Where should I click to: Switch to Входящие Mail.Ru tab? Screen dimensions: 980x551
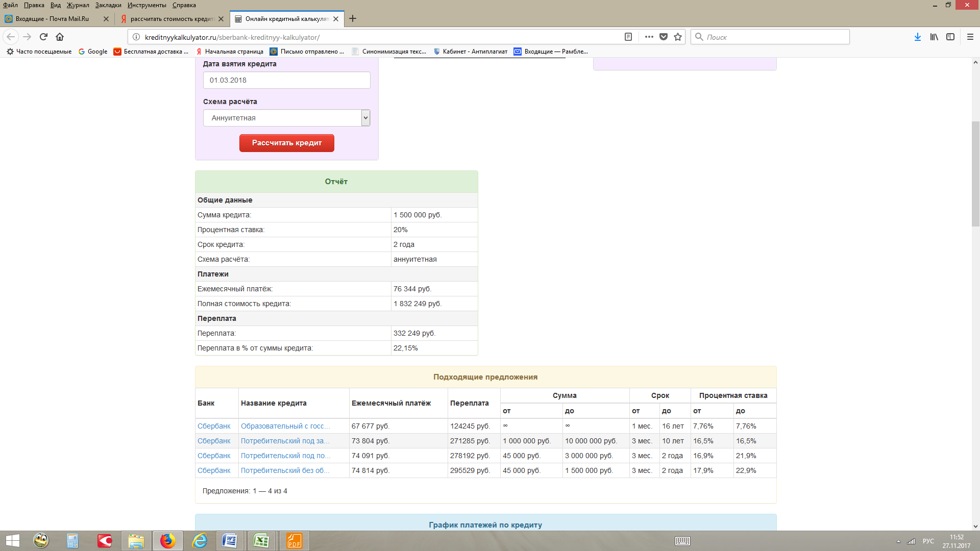pos(52,19)
